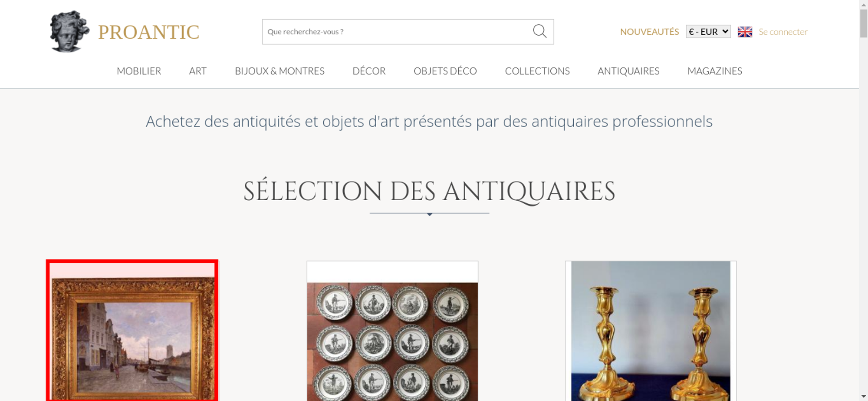Image resolution: width=868 pixels, height=401 pixels.
Task: Open the MOBILIER menu
Action: click(139, 71)
